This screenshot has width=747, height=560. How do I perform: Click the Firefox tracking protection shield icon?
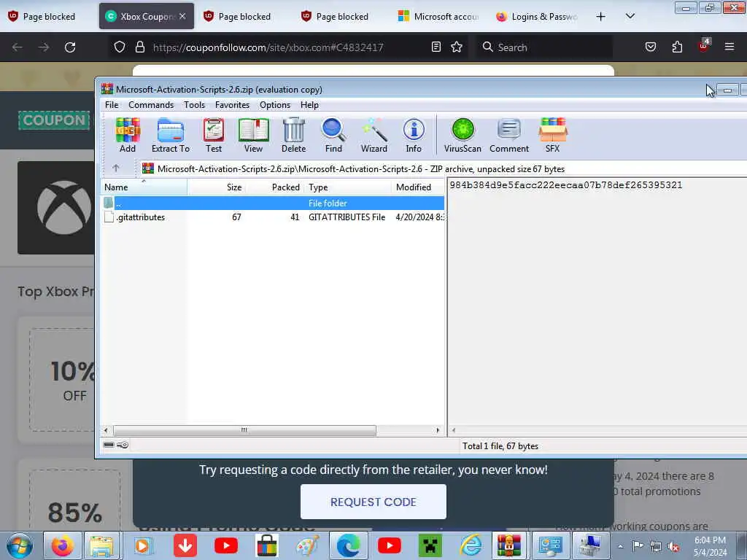(x=120, y=47)
